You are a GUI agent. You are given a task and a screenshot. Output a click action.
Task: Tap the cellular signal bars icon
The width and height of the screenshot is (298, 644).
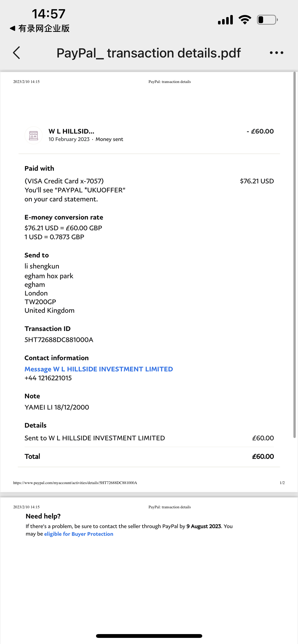(x=225, y=20)
